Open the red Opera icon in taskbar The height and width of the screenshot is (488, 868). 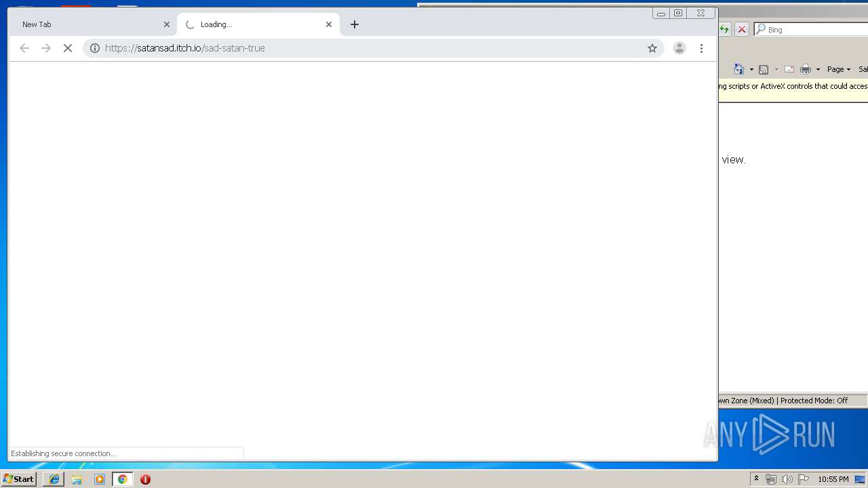click(x=145, y=479)
